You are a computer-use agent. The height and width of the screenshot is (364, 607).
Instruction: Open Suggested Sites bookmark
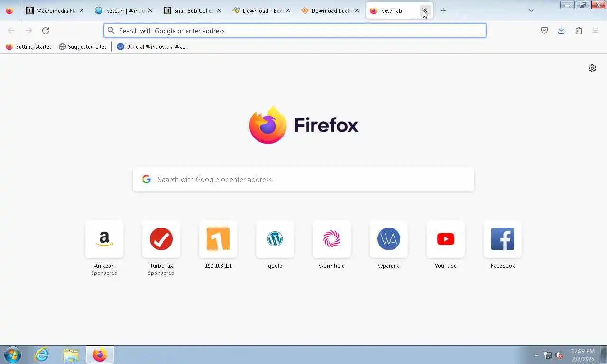pyautogui.click(x=83, y=47)
